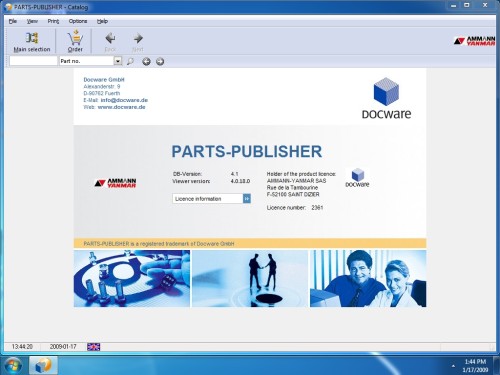Viewport: 500px width, 375px height.
Task: Click the Windows Start orb
Action: [13, 365]
